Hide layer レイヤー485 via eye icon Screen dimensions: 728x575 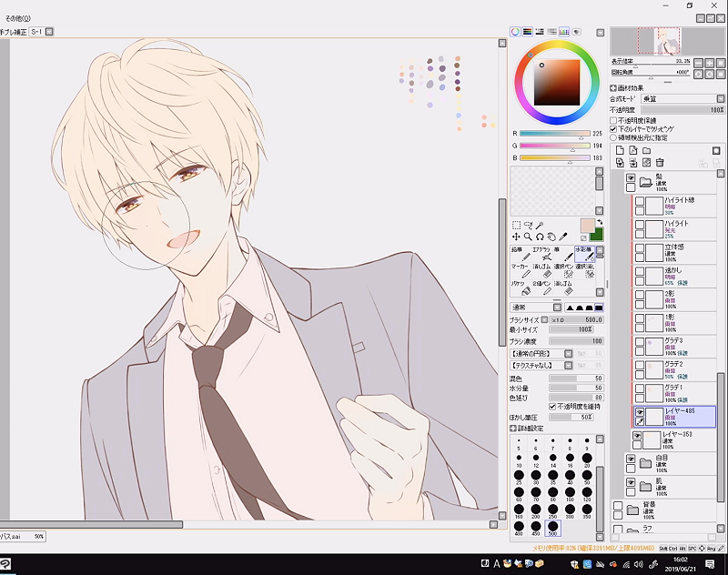tap(640, 411)
